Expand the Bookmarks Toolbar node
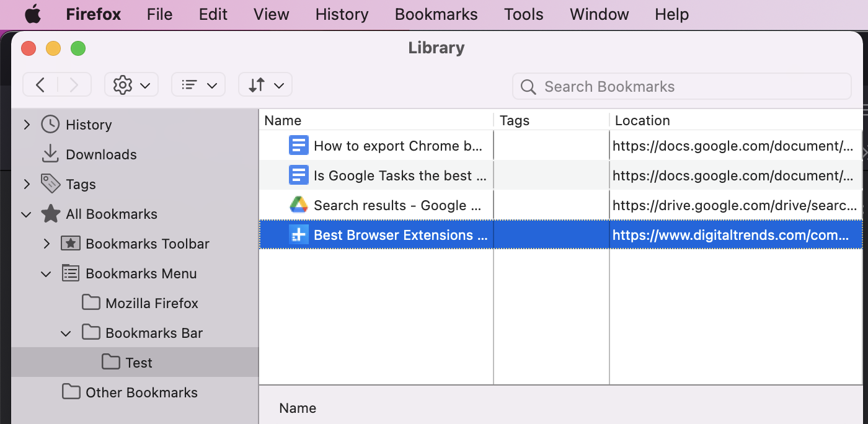868x424 pixels. pos(46,244)
